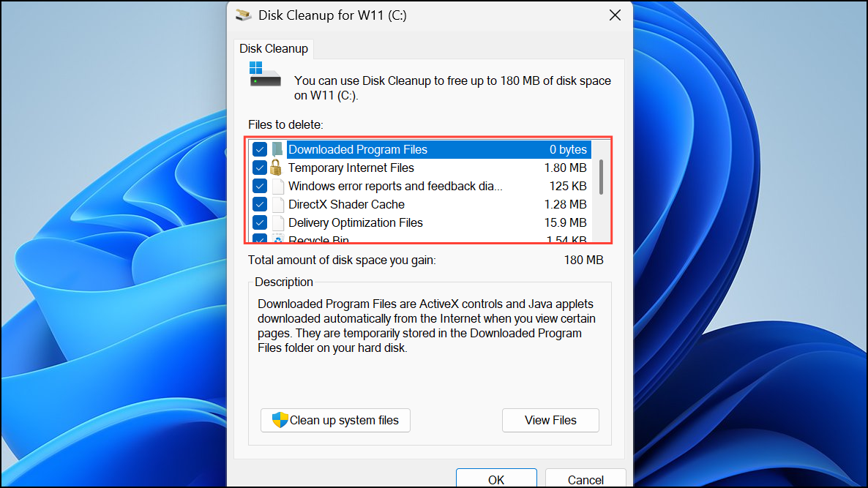
Task: Cancel the Disk Cleanup dialog
Action: point(585,479)
